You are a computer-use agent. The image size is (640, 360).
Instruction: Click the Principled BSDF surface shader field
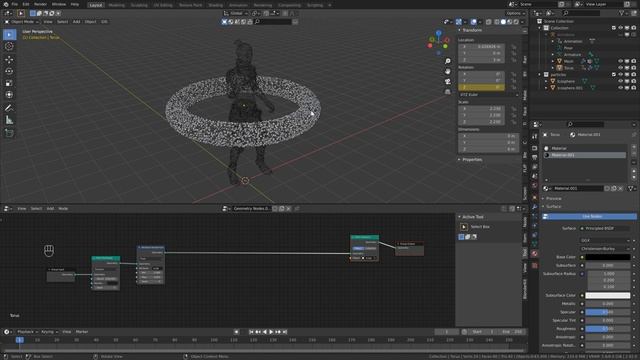pyautogui.click(x=605, y=229)
